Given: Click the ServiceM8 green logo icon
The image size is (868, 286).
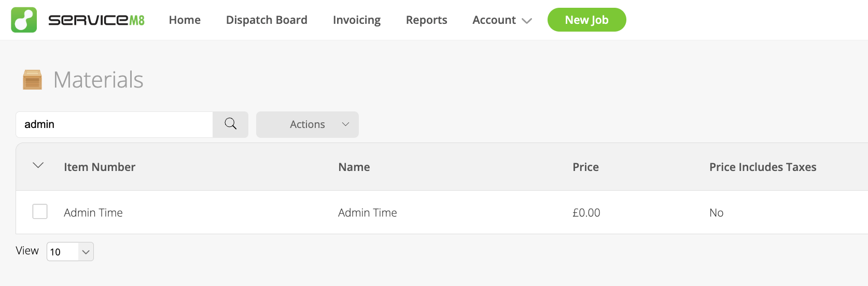Looking at the screenshot, I should (x=24, y=20).
